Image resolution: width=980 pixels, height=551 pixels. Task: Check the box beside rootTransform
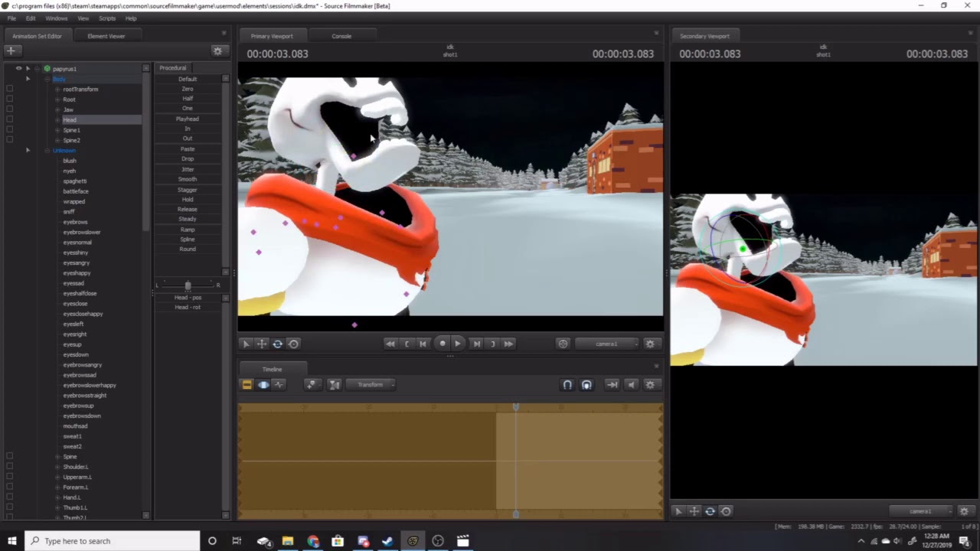(10, 89)
